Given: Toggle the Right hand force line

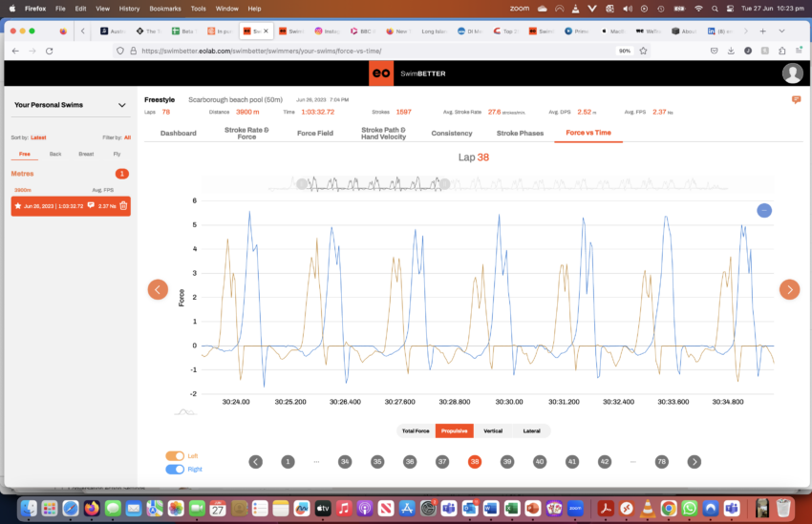Looking at the screenshot, I should click(175, 469).
